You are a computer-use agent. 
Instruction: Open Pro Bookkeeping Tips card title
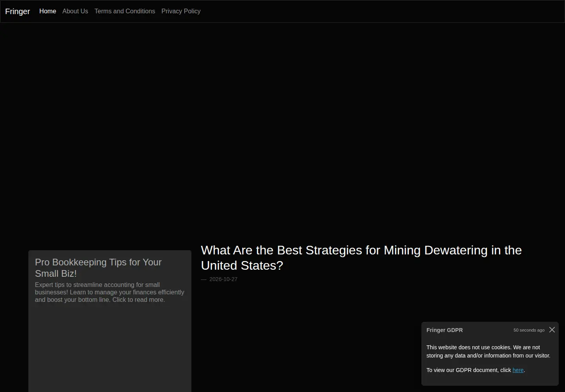[98, 268]
